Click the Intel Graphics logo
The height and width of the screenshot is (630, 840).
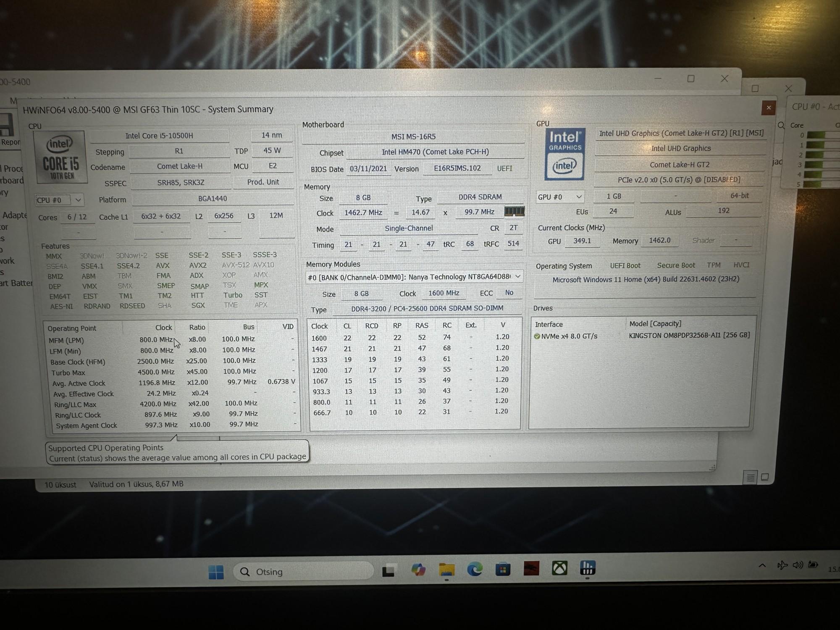point(565,154)
